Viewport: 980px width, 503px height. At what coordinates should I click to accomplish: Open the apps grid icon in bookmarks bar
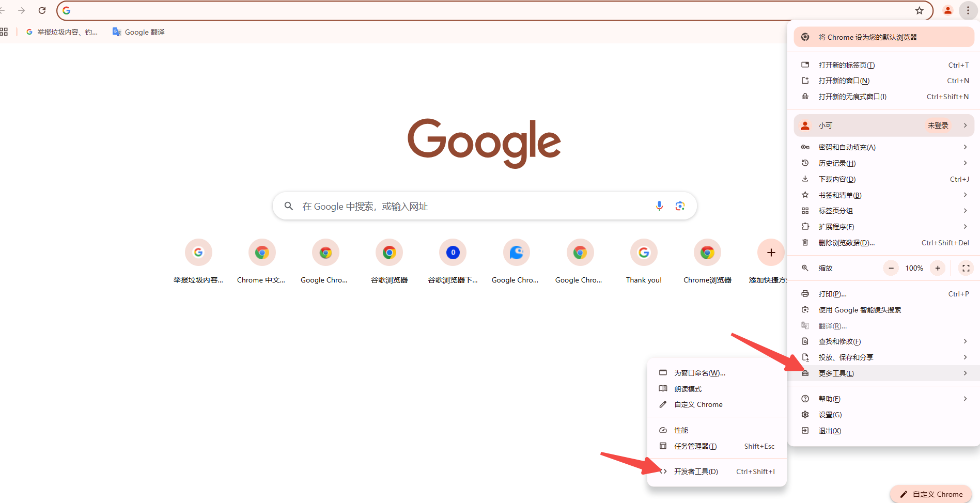coord(4,32)
